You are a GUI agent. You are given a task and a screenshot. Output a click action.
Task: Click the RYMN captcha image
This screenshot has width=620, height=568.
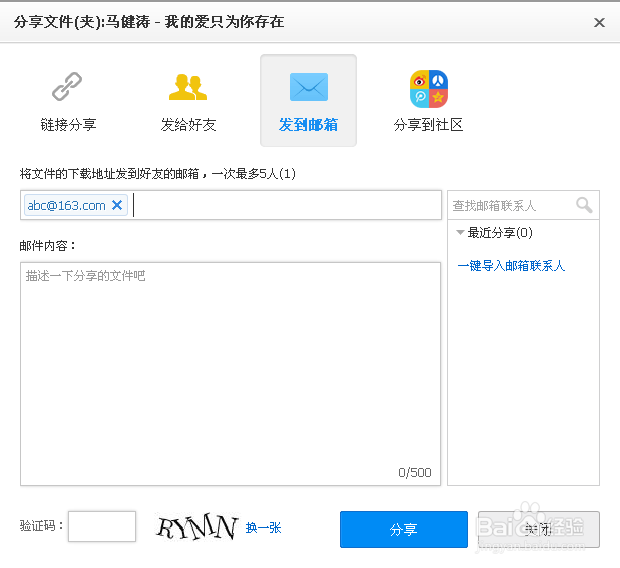(197, 527)
